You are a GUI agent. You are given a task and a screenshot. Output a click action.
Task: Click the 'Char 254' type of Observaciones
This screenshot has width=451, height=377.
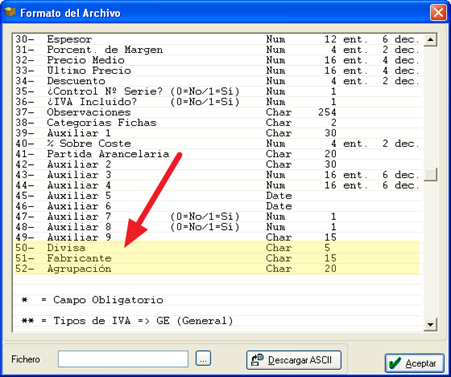pos(301,112)
